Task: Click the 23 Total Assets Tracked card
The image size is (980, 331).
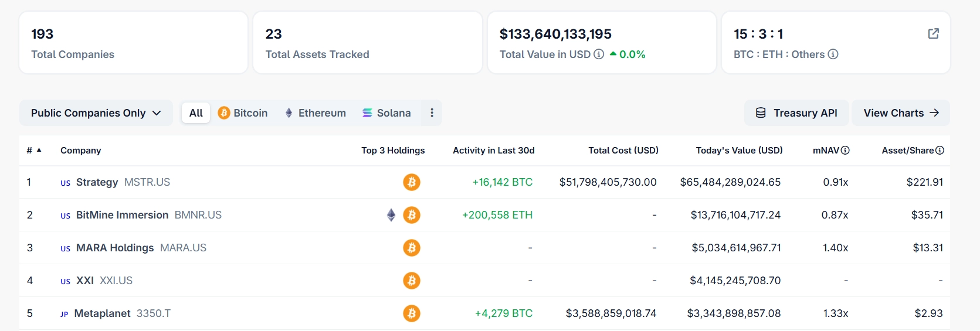Action: click(x=368, y=43)
